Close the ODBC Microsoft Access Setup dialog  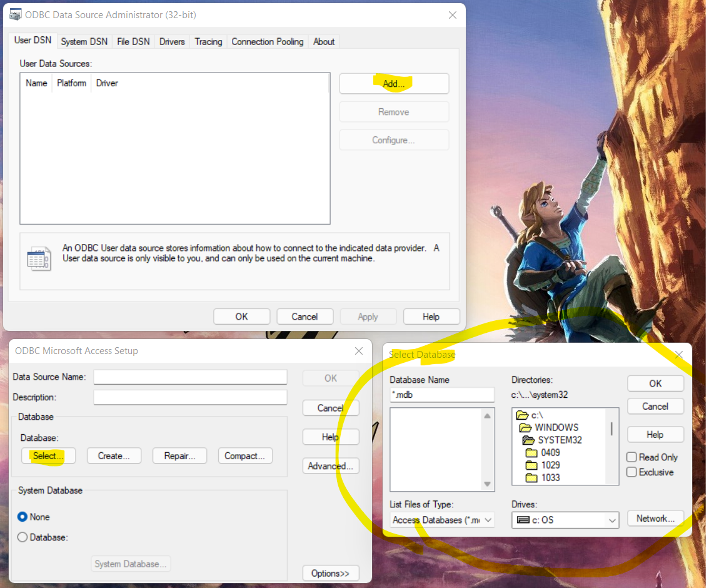click(359, 351)
